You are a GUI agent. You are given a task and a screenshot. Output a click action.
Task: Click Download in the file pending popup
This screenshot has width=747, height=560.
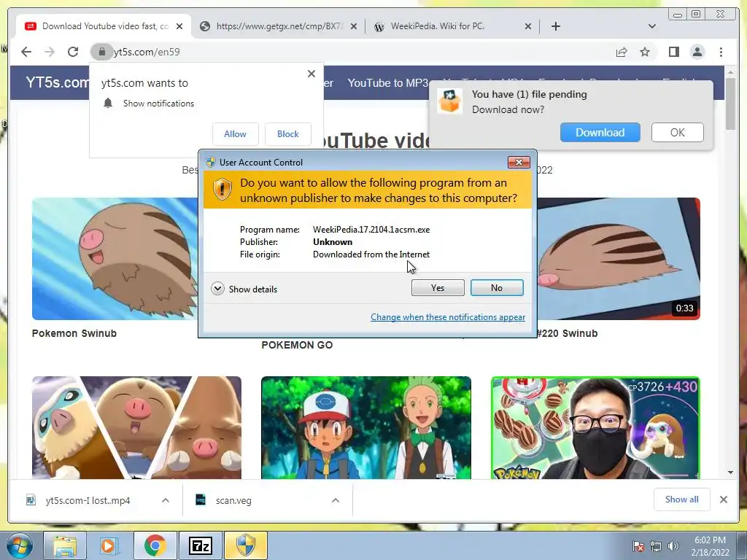point(600,133)
